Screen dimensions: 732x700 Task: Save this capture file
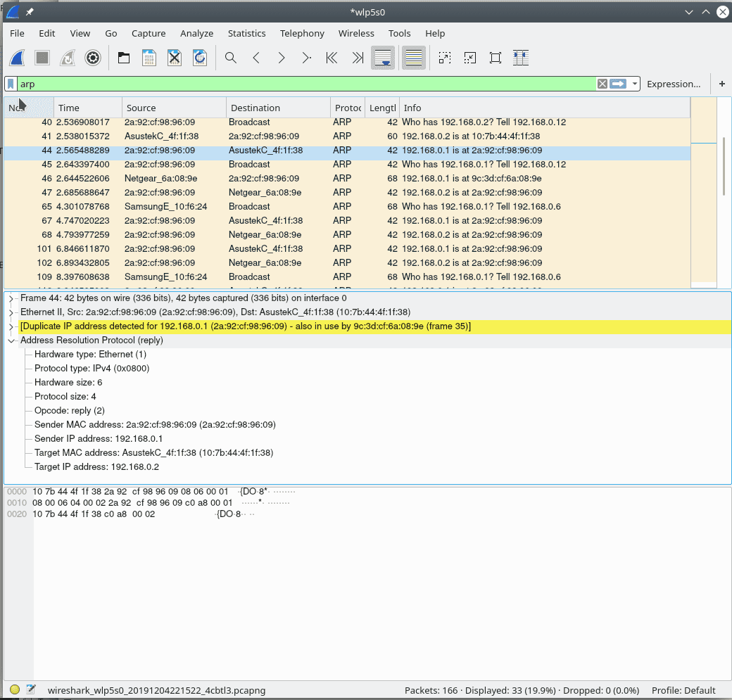(x=149, y=58)
